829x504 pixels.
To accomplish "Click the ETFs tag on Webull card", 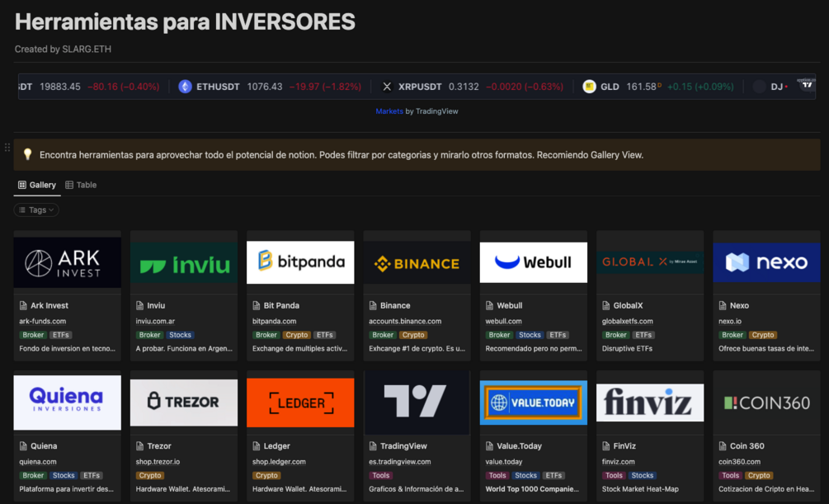I will click(x=558, y=335).
